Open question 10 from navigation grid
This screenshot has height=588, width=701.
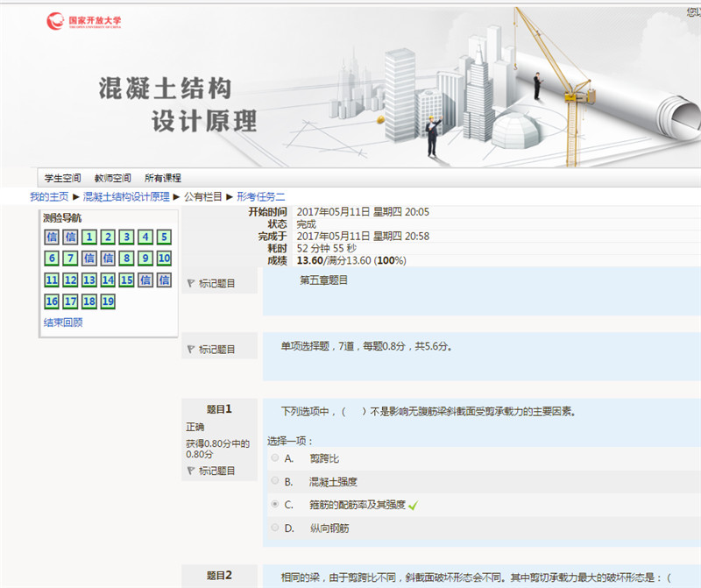coord(164,259)
